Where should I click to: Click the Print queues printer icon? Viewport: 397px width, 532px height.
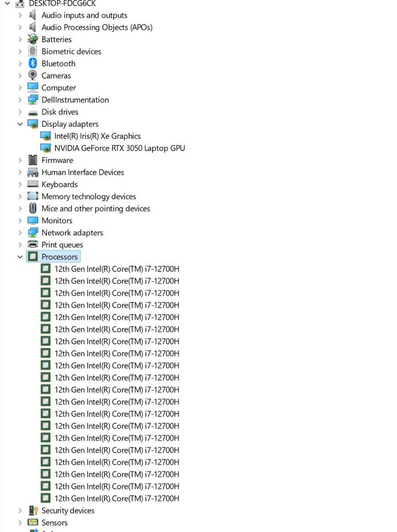[x=33, y=245]
